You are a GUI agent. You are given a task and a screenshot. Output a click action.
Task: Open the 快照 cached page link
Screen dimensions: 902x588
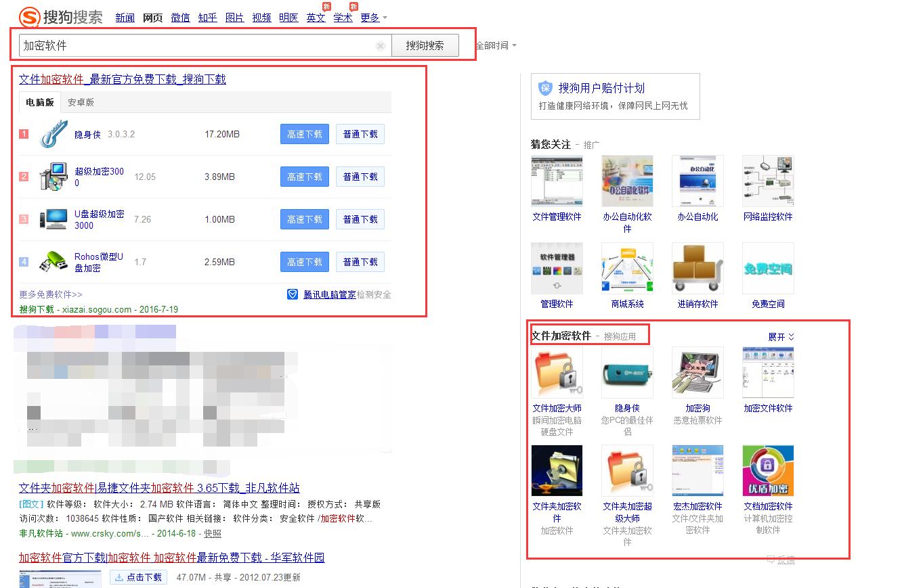213,533
